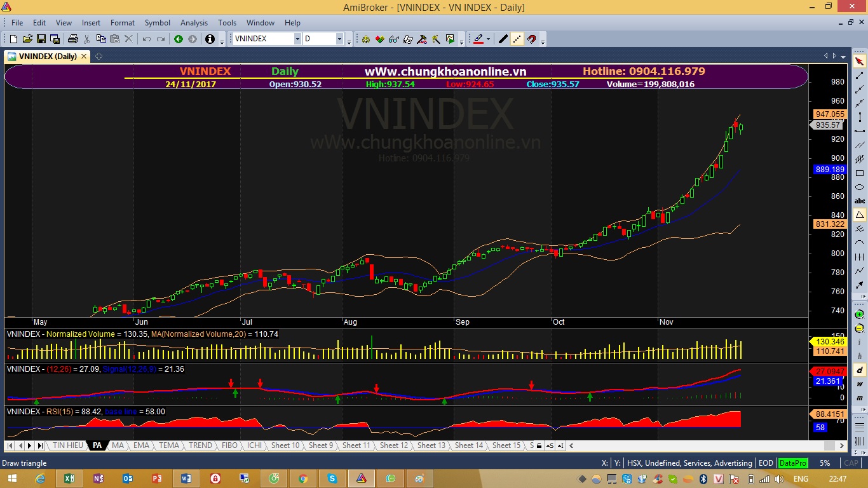
Task: Open the Analysis menu
Action: [x=194, y=23]
